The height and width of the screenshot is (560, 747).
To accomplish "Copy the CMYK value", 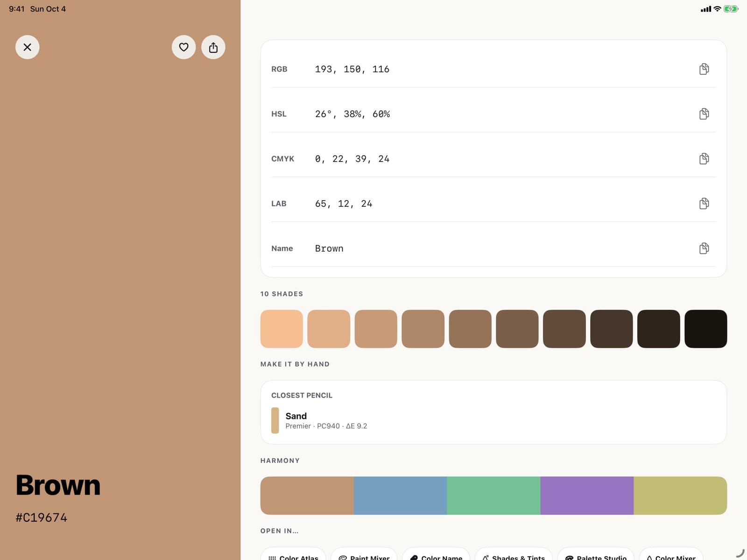I will [x=704, y=159].
